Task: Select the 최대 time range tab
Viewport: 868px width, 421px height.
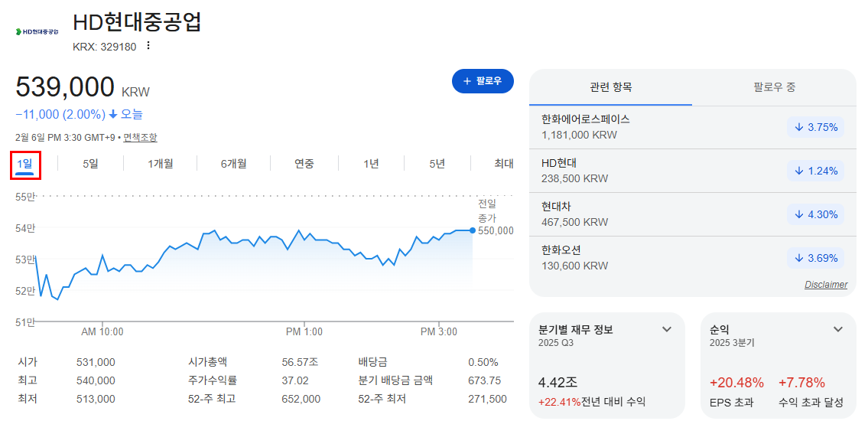Action: pyautogui.click(x=504, y=164)
